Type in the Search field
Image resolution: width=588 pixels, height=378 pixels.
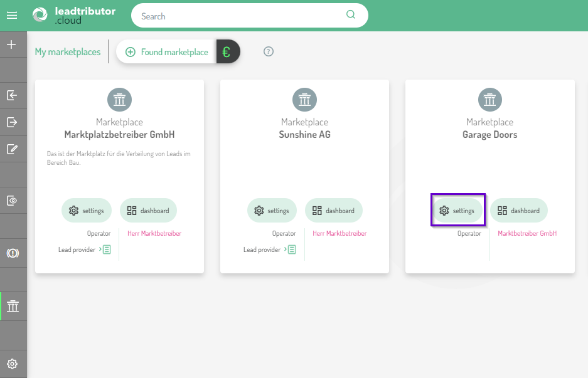click(238, 16)
